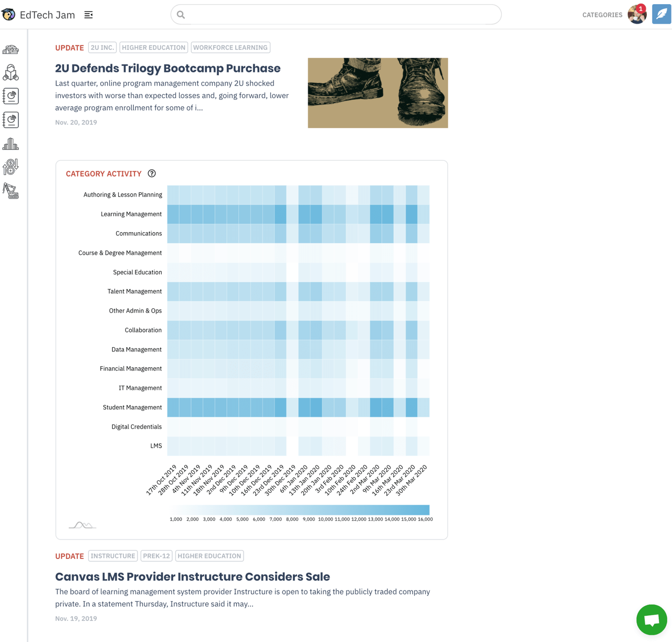Select the HIGHER EDUCATION tag on 2U article
Screen dimensions: 672x642
154,47
